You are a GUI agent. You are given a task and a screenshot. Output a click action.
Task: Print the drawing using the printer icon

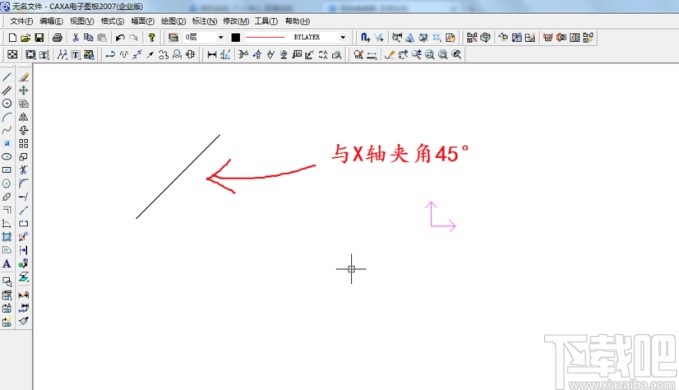tap(57, 38)
